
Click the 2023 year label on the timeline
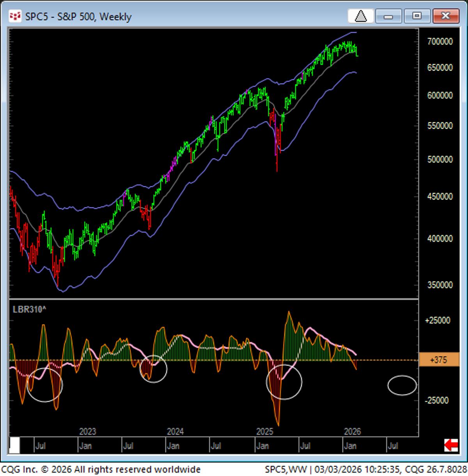click(x=87, y=432)
